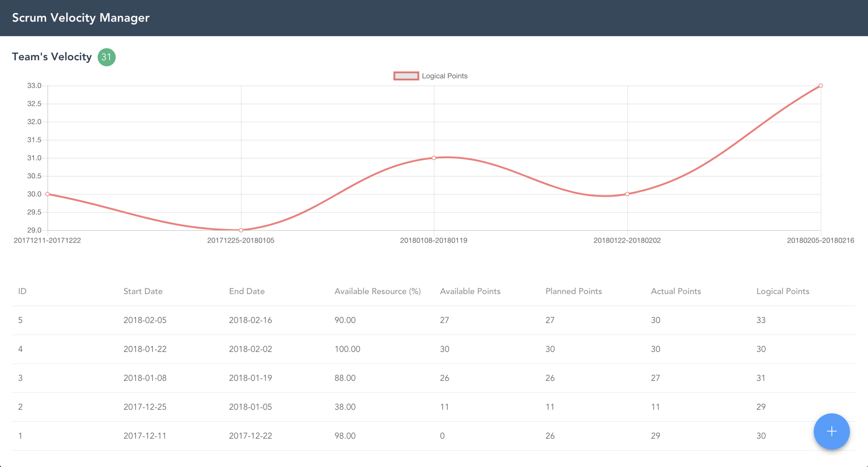Click the Logical Points legend label
This screenshot has width=868, height=467.
coord(444,76)
